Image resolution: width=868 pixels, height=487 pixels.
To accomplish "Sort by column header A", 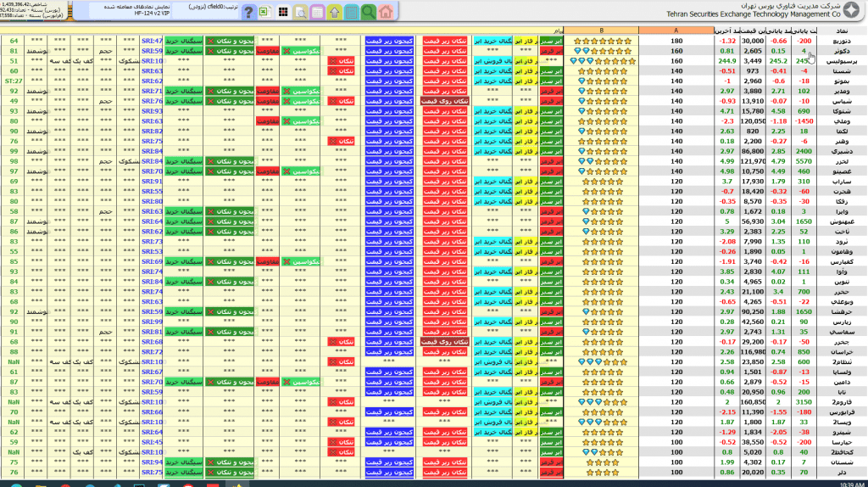I will [676, 31].
